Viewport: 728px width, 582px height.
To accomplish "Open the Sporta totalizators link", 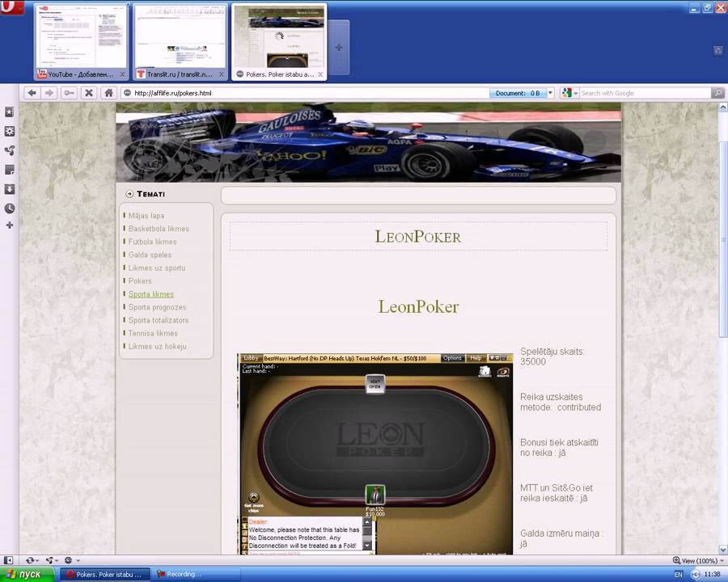I will (159, 320).
